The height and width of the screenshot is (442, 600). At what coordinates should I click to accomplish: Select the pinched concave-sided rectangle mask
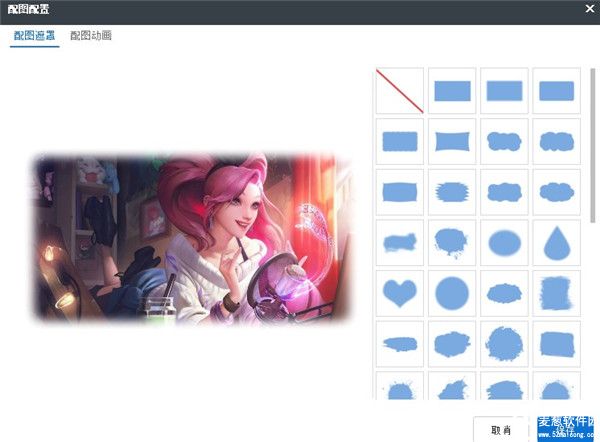tap(452, 141)
